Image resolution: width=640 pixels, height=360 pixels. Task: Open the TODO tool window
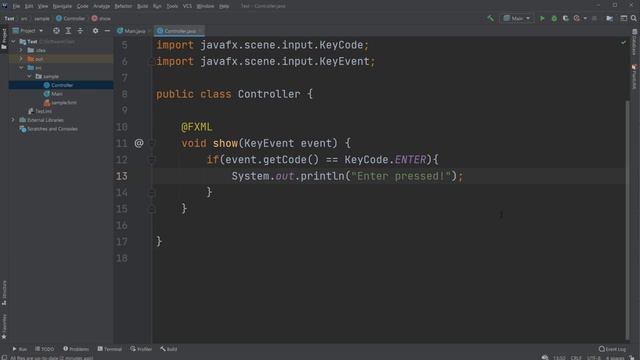(44, 349)
